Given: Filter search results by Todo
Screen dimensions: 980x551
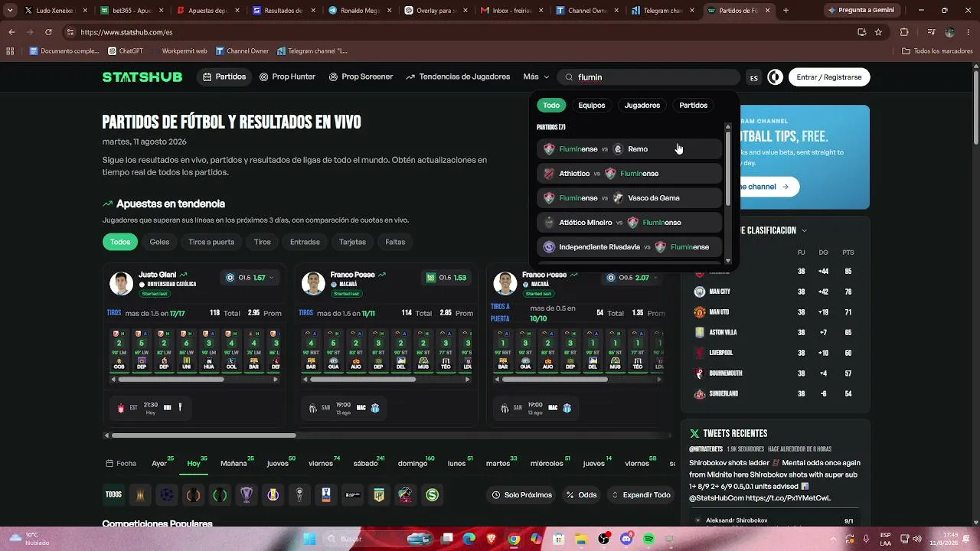Looking at the screenshot, I should [551, 106].
